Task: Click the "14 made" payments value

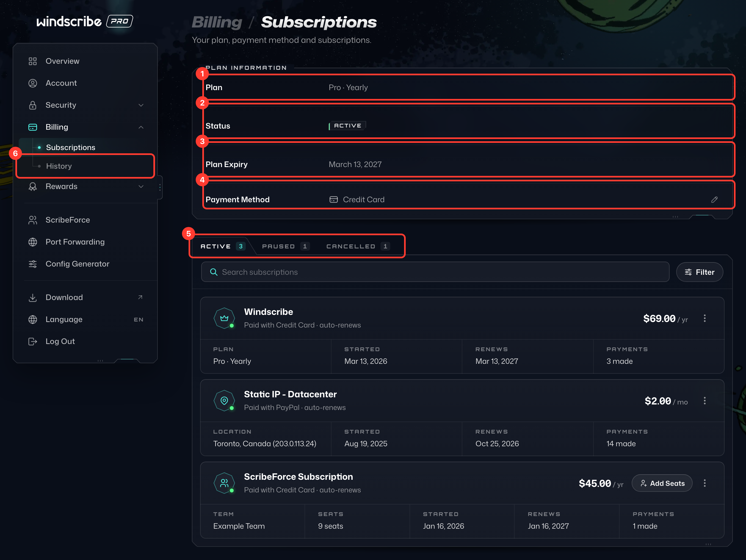Action: (x=621, y=444)
